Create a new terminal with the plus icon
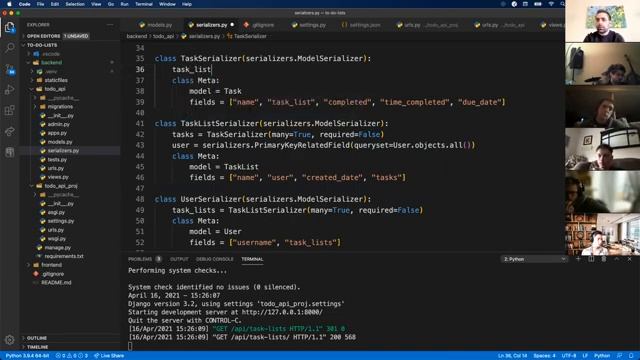The image size is (640, 360). coord(578,259)
